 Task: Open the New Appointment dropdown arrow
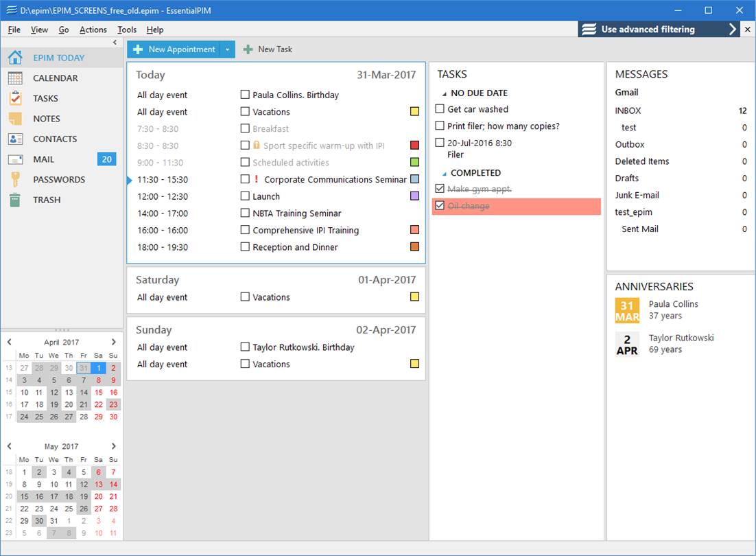click(x=228, y=49)
